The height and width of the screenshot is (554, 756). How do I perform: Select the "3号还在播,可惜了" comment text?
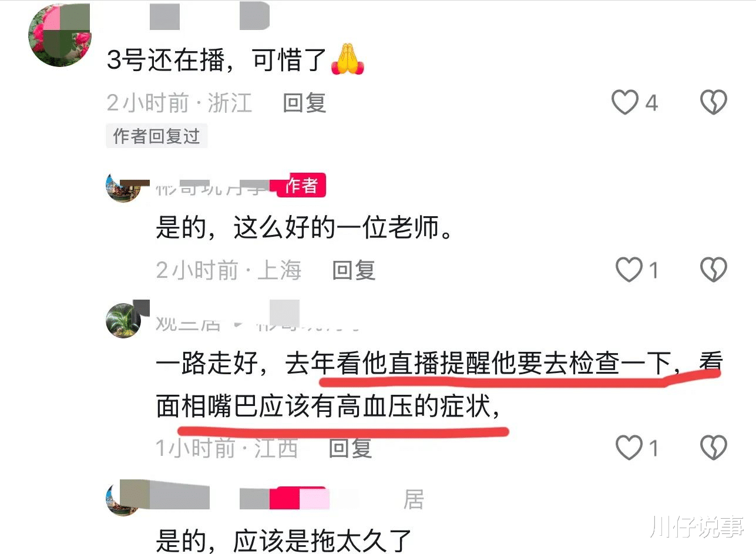point(236,60)
